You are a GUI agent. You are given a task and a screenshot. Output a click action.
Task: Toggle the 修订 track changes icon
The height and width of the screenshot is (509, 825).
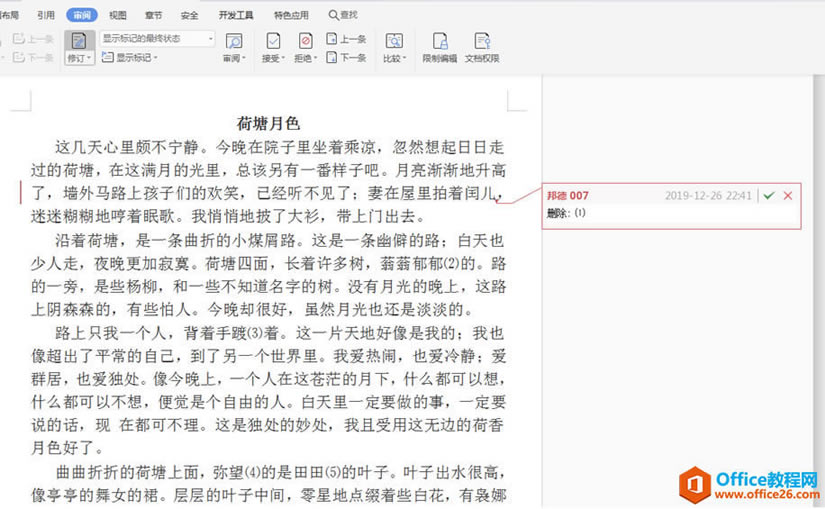79,41
